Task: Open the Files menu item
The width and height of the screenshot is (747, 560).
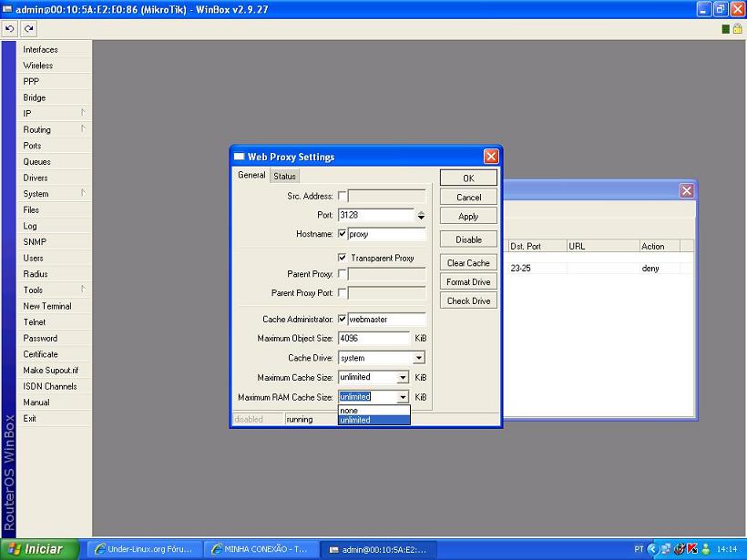Action: point(54,210)
